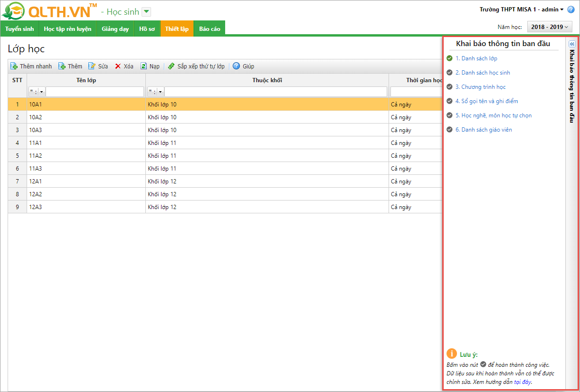Click the Nạp reload icon

[143, 67]
